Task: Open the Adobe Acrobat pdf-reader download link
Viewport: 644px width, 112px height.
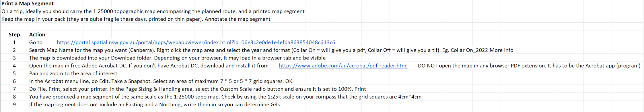Action: [343, 65]
